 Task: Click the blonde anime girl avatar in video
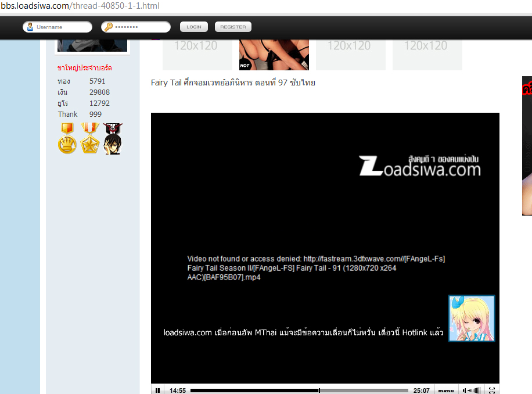tap(472, 318)
